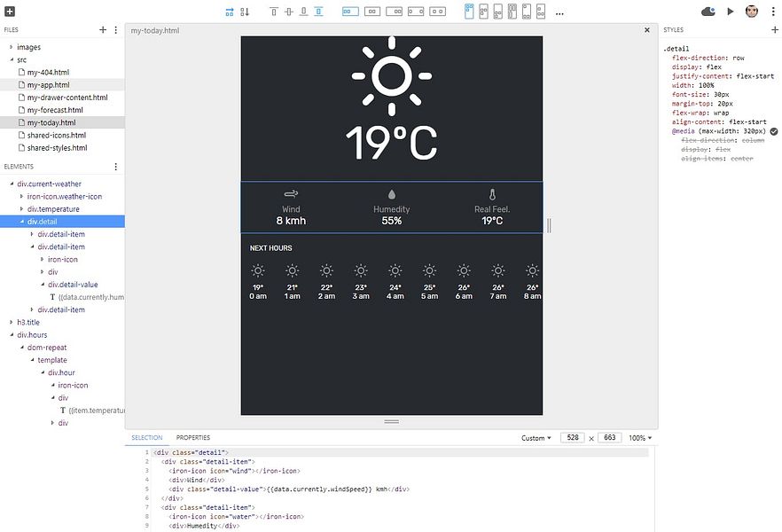Justify content flex-start icon
Viewport: 782px width, 532px height.
click(x=350, y=12)
